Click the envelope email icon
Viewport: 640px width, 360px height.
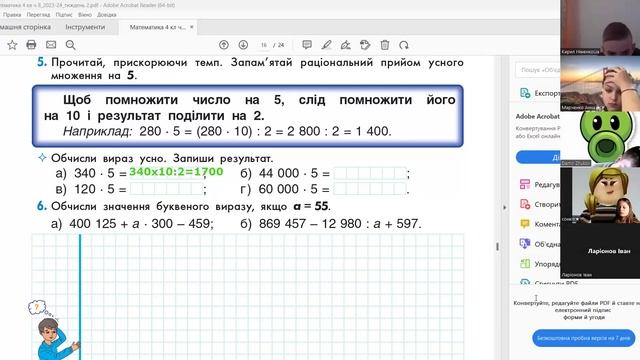pyautogui.click(x=51, y=45)
